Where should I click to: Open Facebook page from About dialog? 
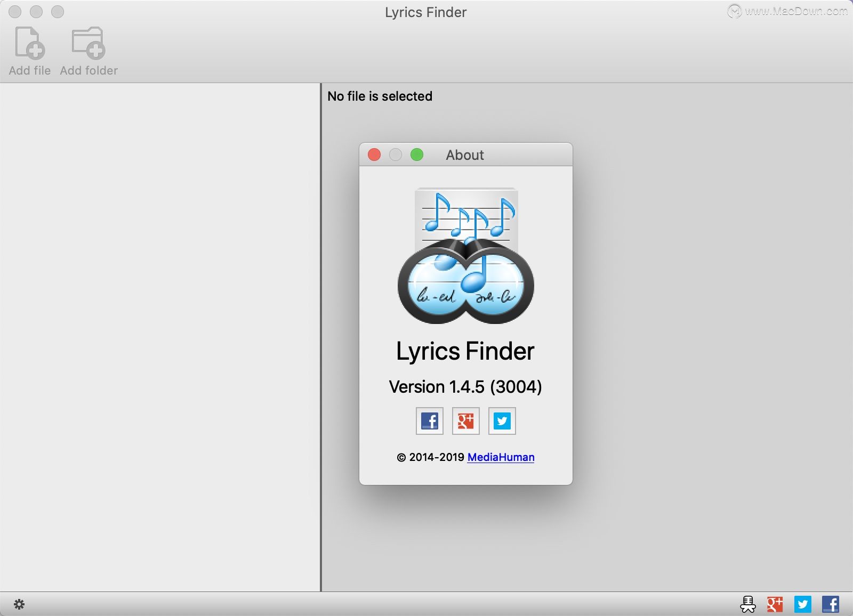coord(430,421)
